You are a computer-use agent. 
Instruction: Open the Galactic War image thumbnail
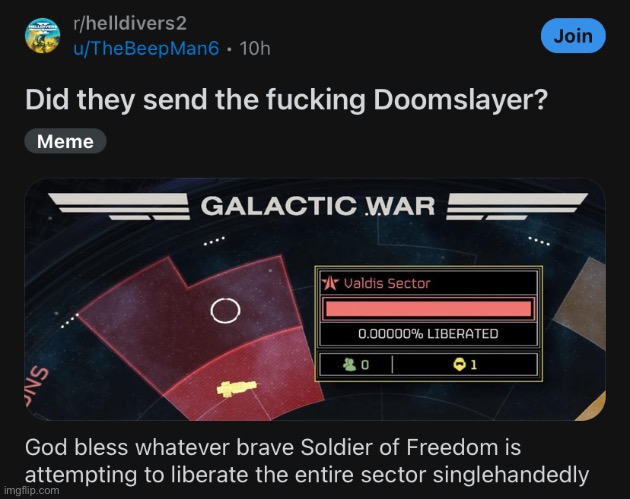point(315,299)
